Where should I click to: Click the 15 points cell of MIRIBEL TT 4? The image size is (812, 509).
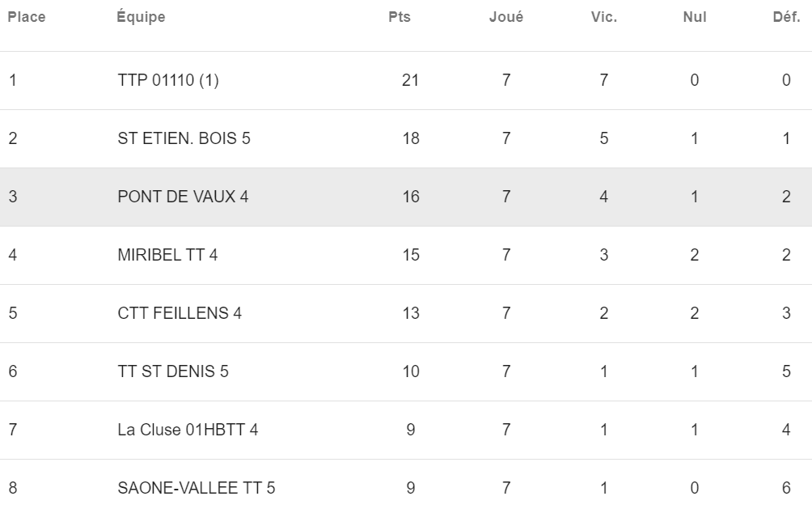[411, 255]
